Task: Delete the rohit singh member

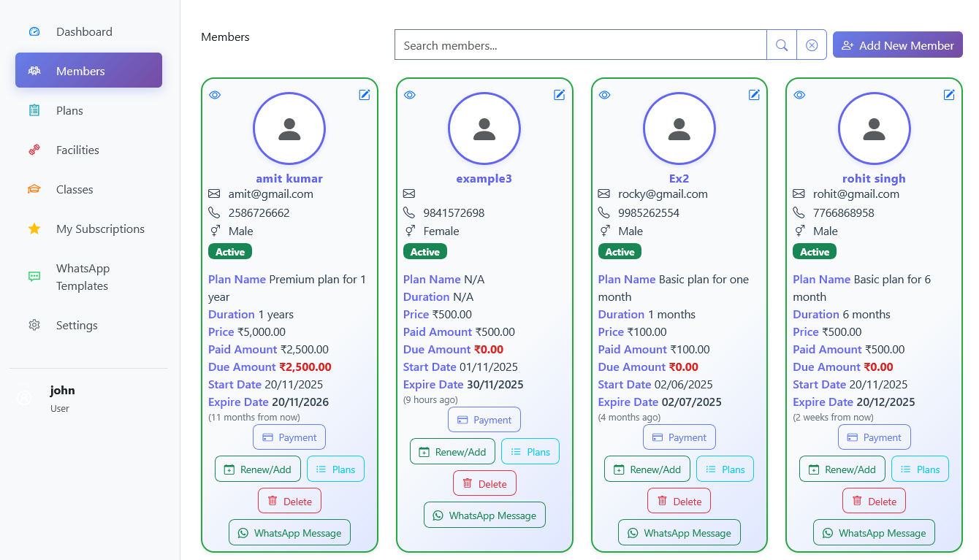Action: point(874,502)
